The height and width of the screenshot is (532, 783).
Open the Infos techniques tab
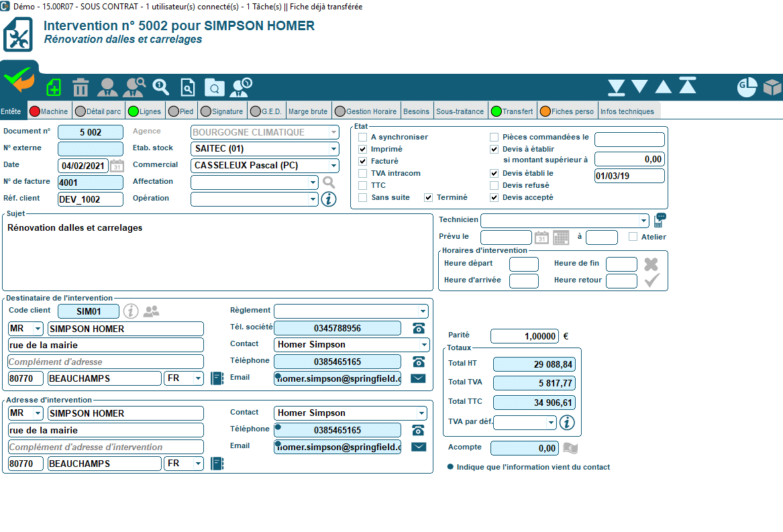coord(627,111)
